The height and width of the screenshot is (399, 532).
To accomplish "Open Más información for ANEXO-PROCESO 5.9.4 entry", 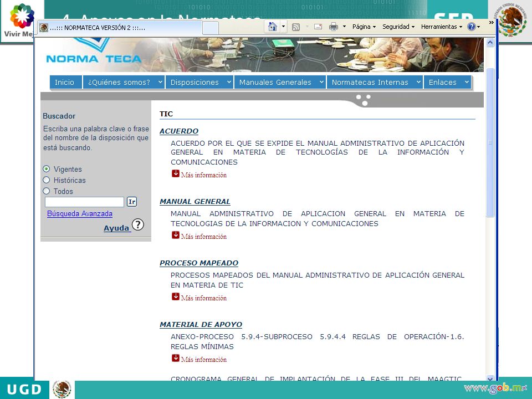I will tap(203, 359).
